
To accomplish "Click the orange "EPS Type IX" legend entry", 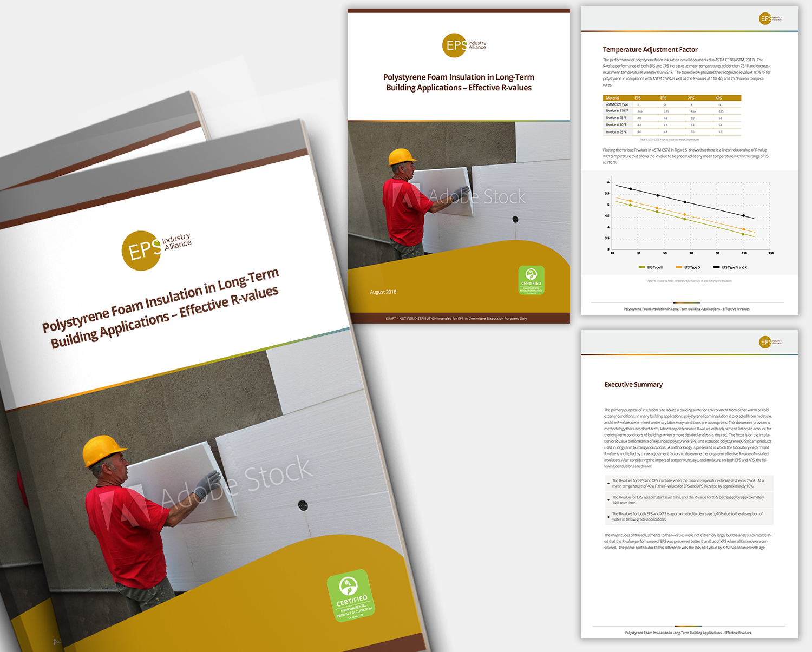I will point(688,267).
